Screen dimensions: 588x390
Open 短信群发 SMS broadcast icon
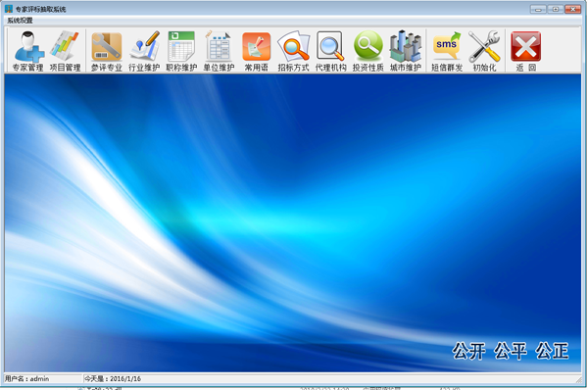click(x=447, y=51)
